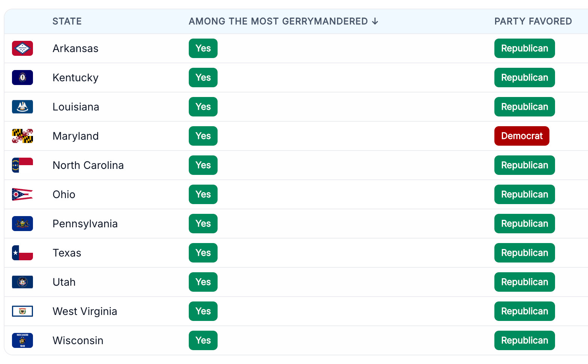
Task: Click the Yes badge in Ohio row
Action: coord(203,194)
